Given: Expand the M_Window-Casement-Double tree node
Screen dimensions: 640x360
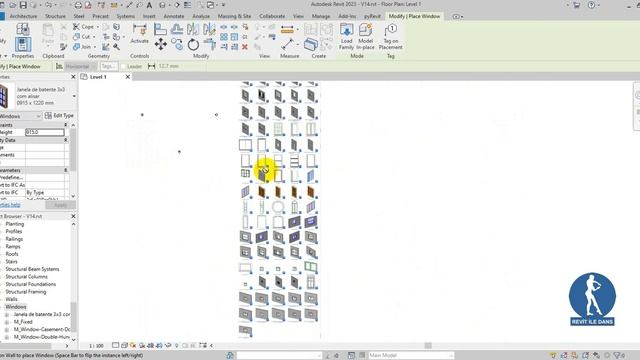Looking at the screenshot, I should click(7, 329).
